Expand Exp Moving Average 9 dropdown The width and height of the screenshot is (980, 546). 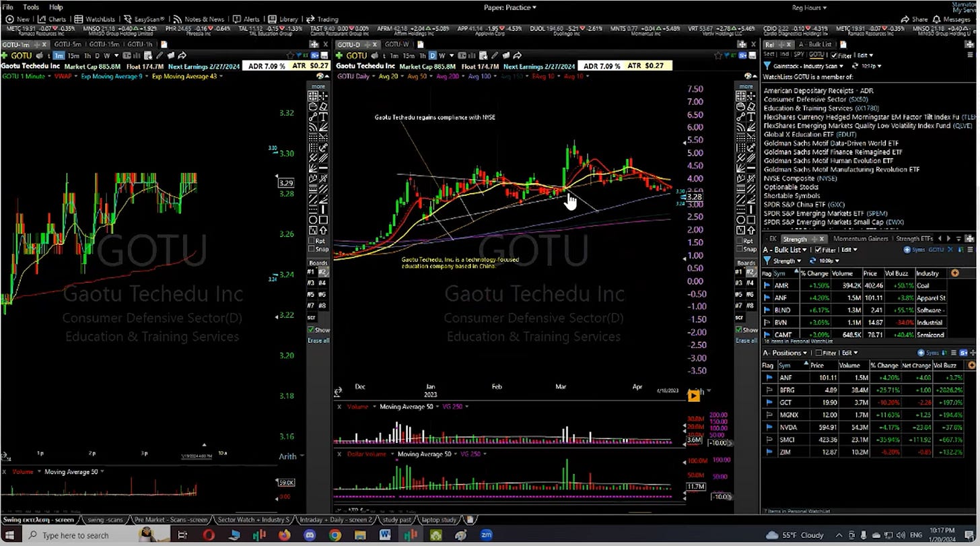point(147,76)
